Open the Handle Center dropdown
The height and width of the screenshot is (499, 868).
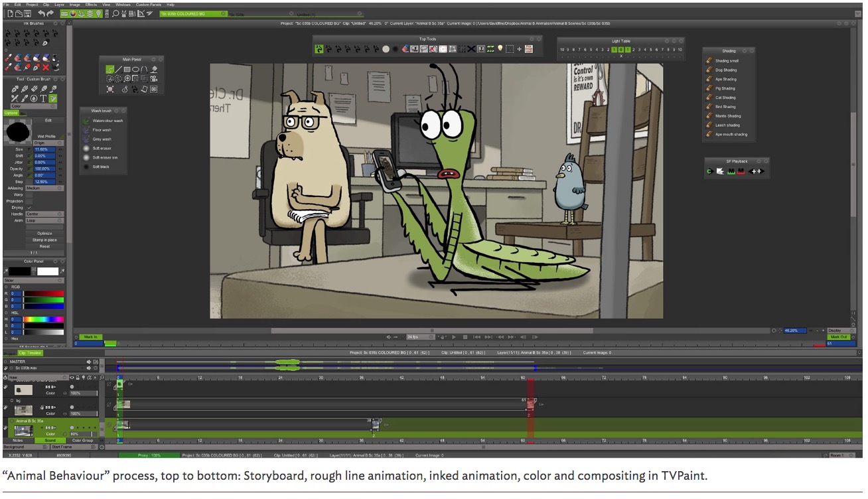pyautogui.click(x=44, y=214)
